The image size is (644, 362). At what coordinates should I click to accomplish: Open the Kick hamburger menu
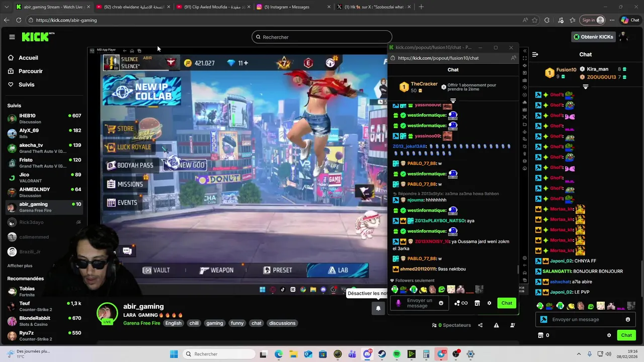(x=12, y=37)
